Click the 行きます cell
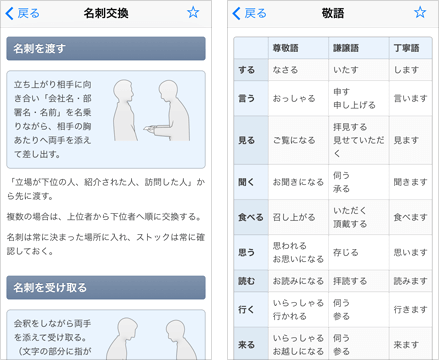 point(411,310)
